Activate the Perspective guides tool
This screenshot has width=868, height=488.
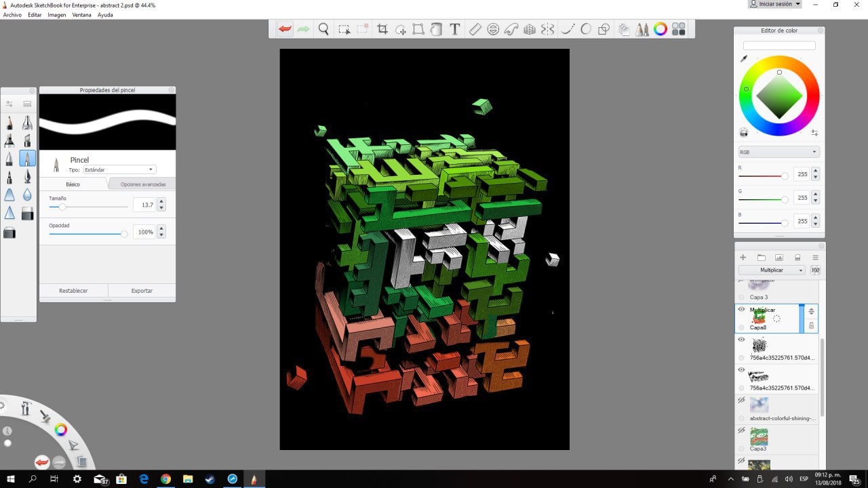coord(530,29)
